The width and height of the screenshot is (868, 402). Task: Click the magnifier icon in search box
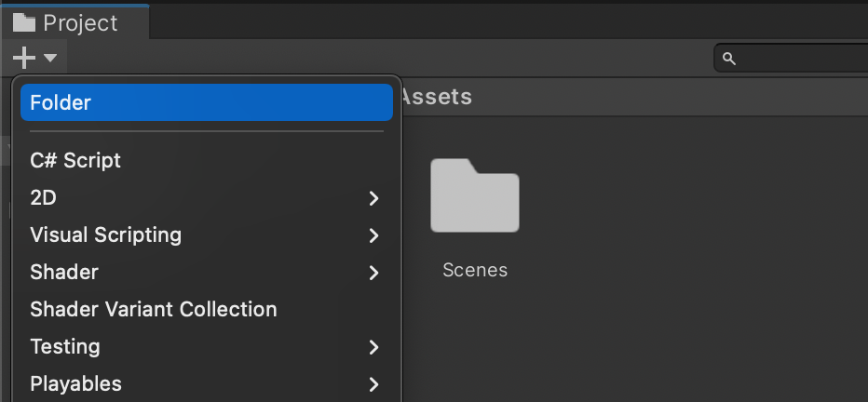(729, 59)
